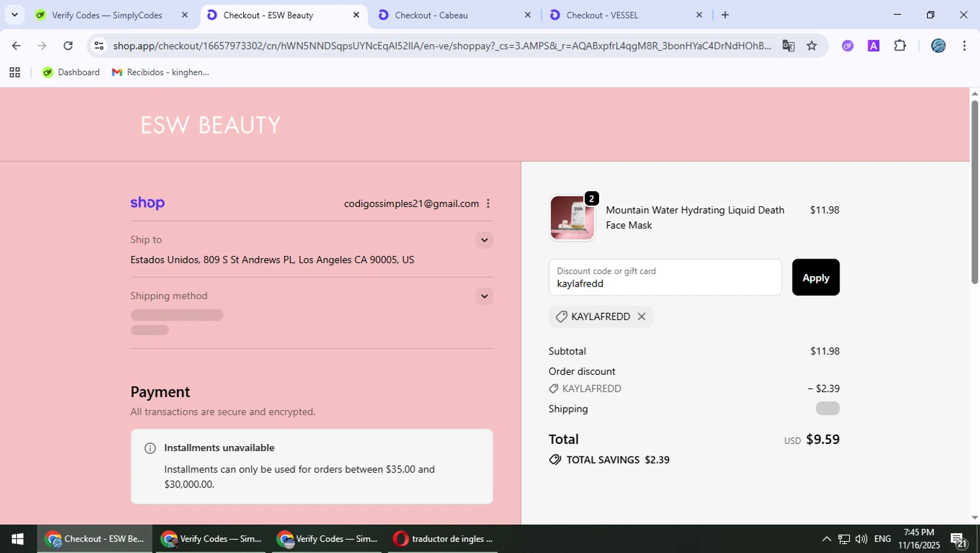
Task: Open the Dashboard bookmark
Action: point(71,72)
